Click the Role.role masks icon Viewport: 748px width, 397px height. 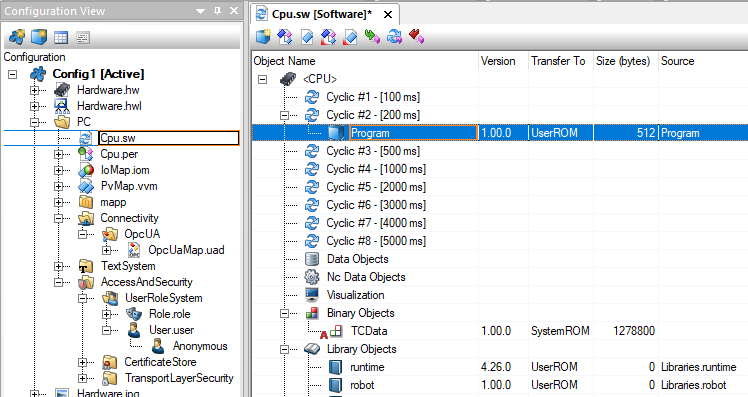(x=134, y=314)
